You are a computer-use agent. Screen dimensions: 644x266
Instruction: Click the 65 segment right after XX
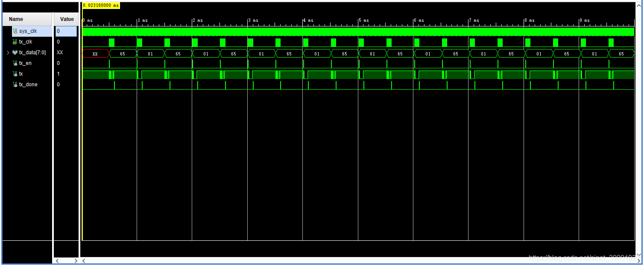coord(123,54)
